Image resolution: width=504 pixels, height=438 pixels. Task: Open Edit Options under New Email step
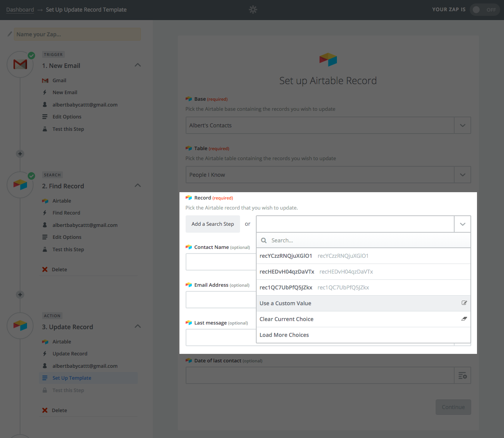coord(67,117)
